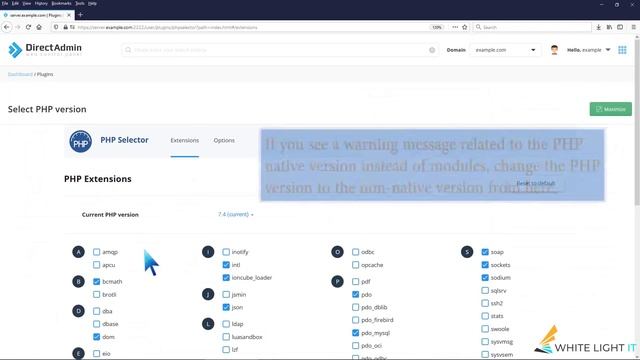Click the green Maximize button
This screenshot has width=640, height=360.
pos(611,109)
